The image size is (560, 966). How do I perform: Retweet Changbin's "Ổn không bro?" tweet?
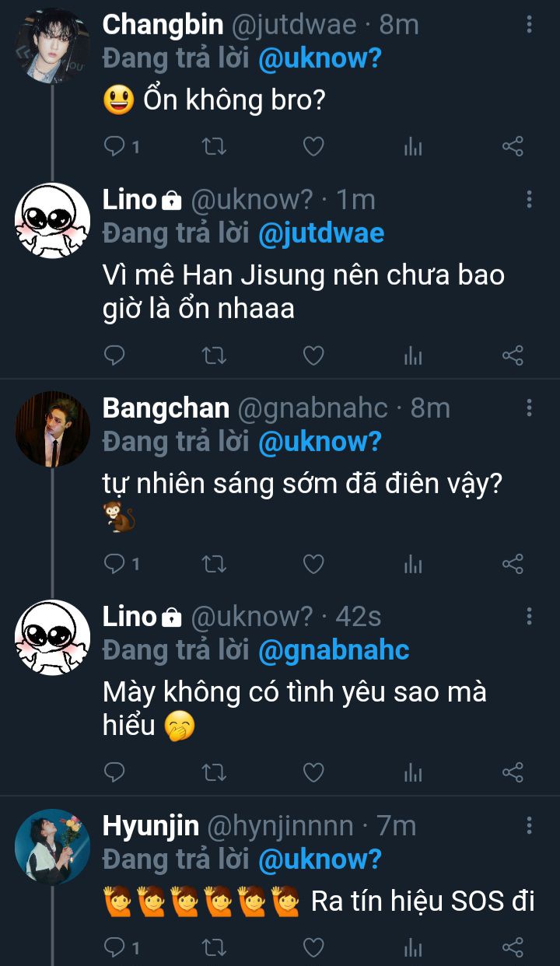click(x=214, y=146)
